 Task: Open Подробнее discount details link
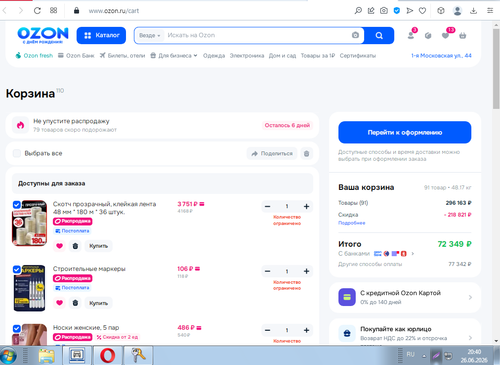coord(352,223)
